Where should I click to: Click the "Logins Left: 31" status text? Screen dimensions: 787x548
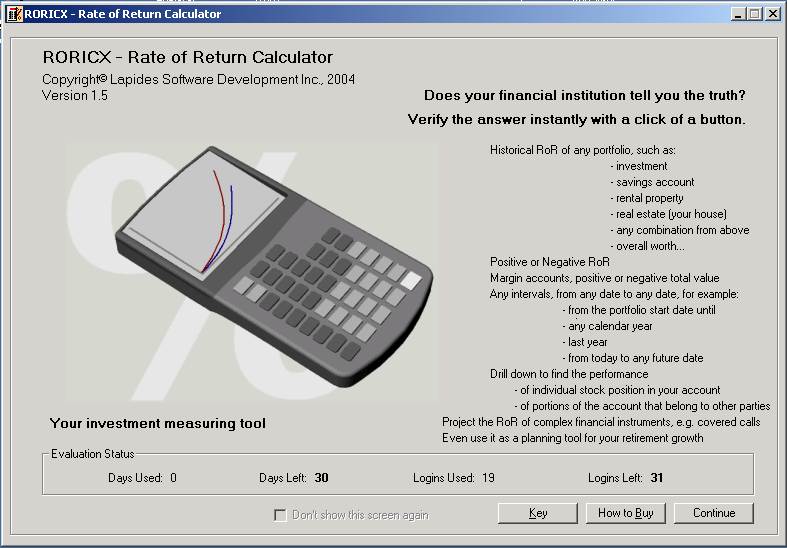coord(625,478)
